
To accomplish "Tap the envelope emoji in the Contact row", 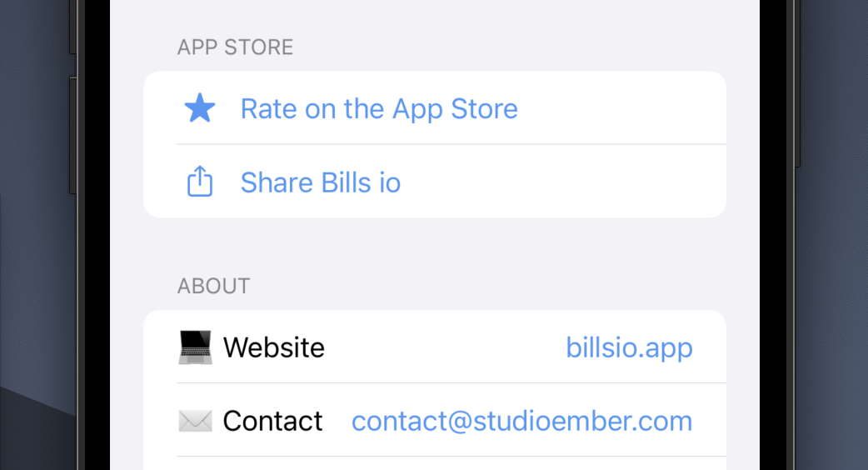I will 196,421.
